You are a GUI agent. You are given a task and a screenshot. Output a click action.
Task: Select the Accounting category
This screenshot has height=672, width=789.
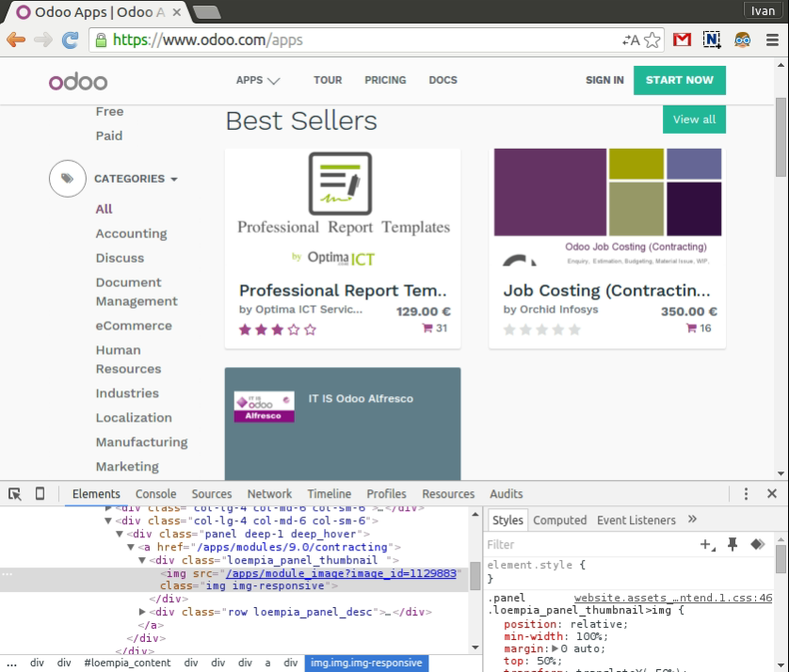tap(131, 233)
